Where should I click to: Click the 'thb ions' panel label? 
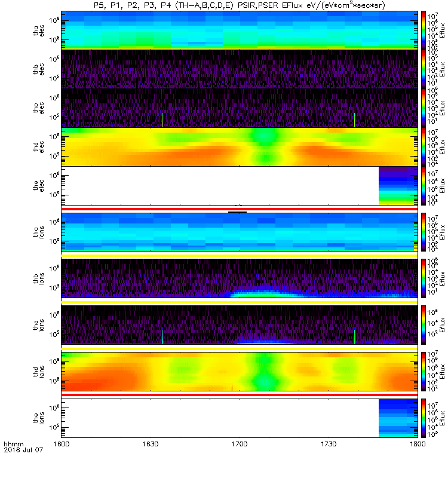(38, 278)
